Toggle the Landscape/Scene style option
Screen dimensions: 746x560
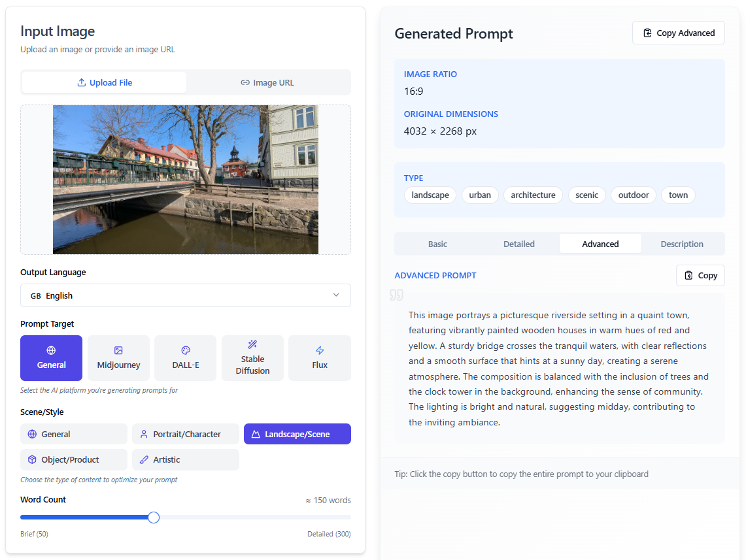pyautogui.click(x=297, y=434)
